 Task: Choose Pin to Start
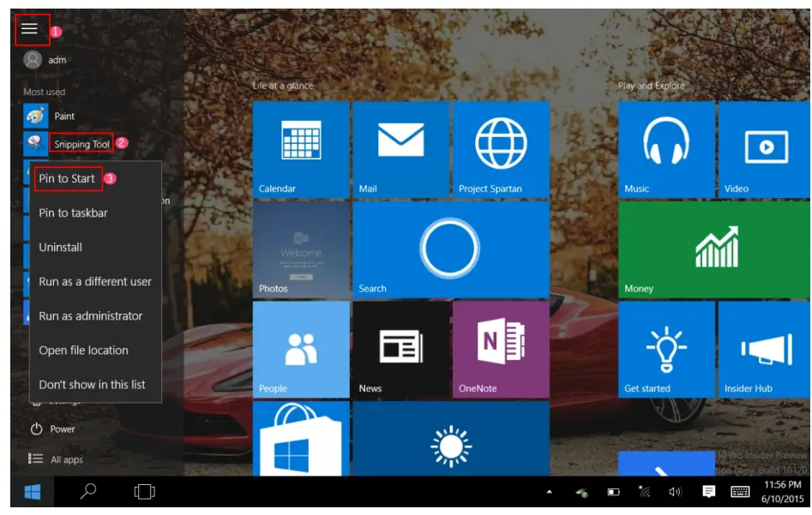coord(68,178)
